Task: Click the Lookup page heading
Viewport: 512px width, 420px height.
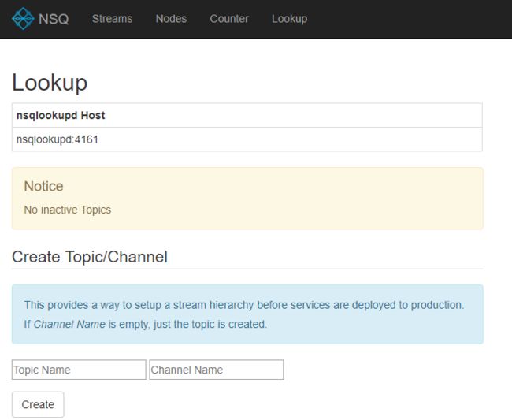Action: tap(50, 82)
